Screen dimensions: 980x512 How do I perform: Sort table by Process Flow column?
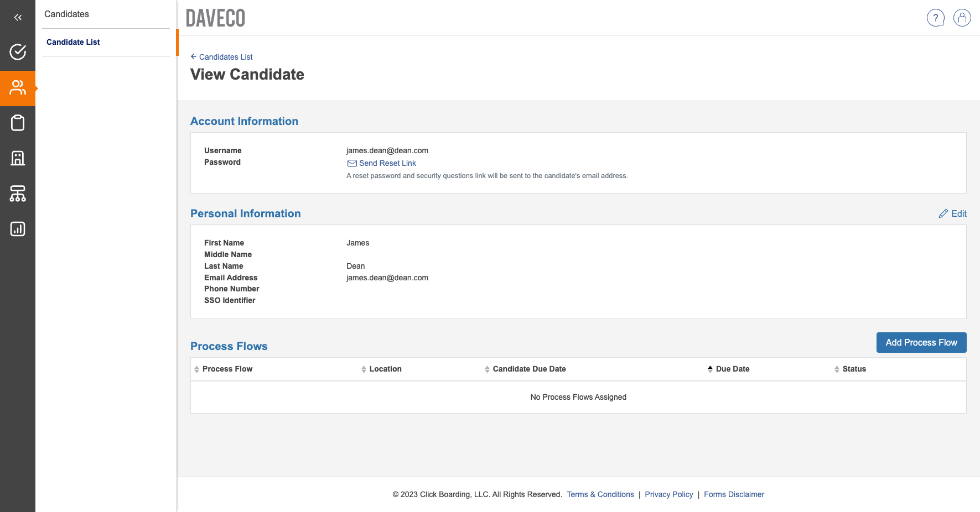(x=227, y=369)
